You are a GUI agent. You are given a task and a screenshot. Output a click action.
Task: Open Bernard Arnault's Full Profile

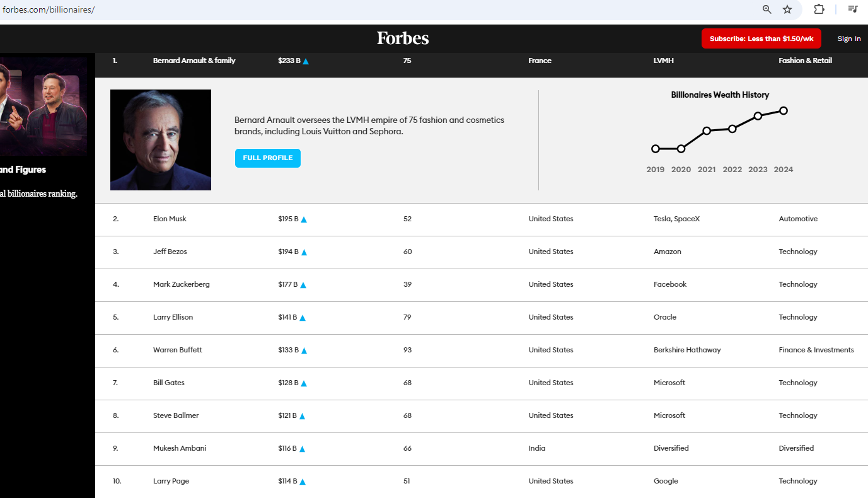268,158
